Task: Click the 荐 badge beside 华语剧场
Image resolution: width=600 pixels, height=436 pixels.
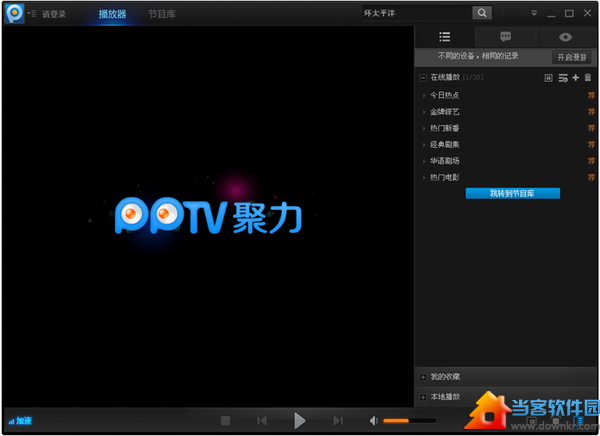Action: [592, 161]
